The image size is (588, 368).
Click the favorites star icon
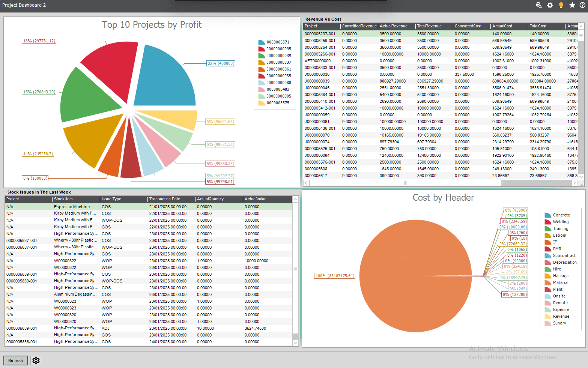point(572,5)
